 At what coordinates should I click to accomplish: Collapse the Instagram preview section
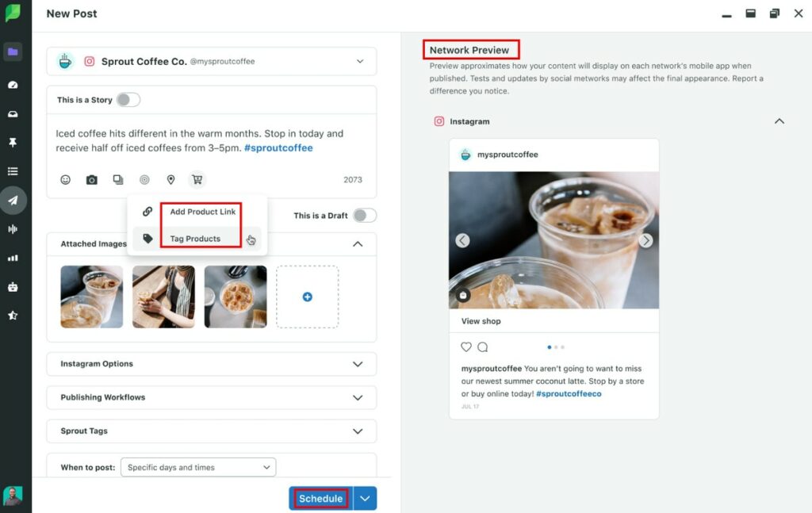point(779,121)
